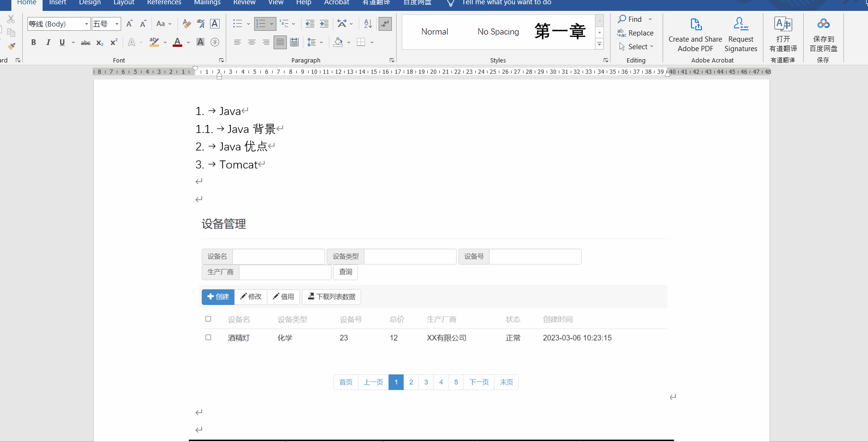The height and width of the screenshot is (442, 868).
Task: Click Tell me what you want to do
Action: pyautogui.click(x=506, y=3)
